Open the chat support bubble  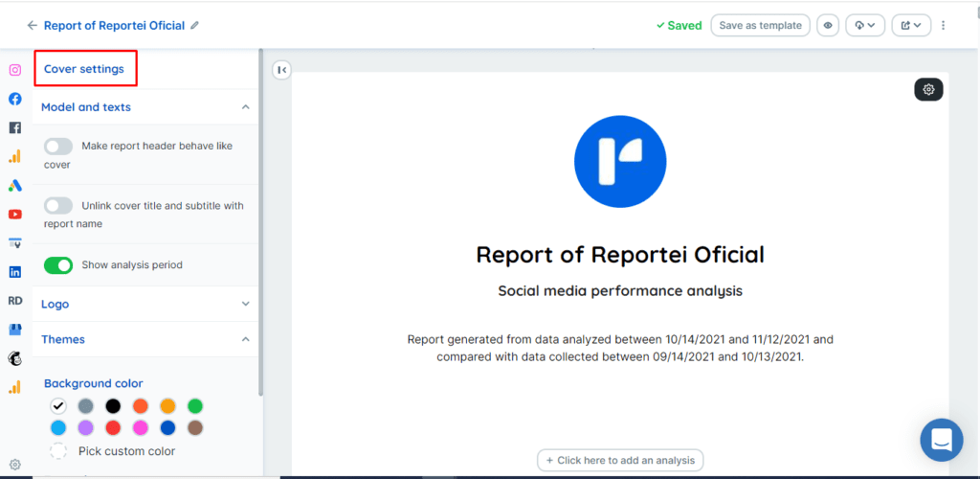(x=942, y=441)
